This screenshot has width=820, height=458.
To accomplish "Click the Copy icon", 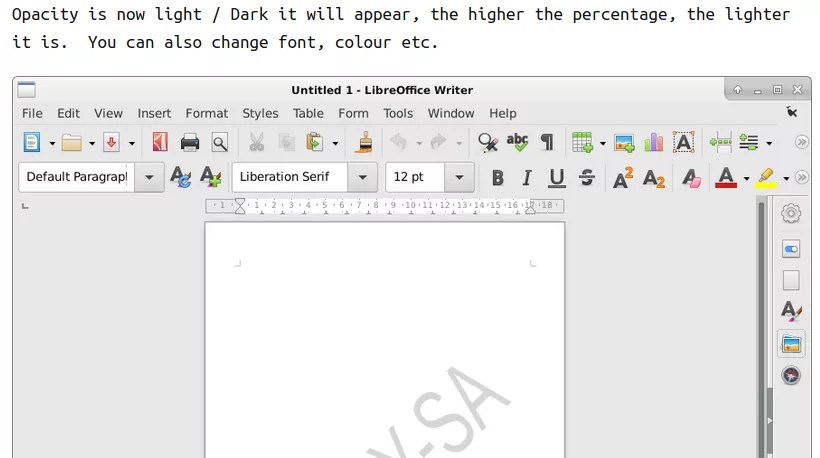I will pyautogui.click(x=287, y=142).
